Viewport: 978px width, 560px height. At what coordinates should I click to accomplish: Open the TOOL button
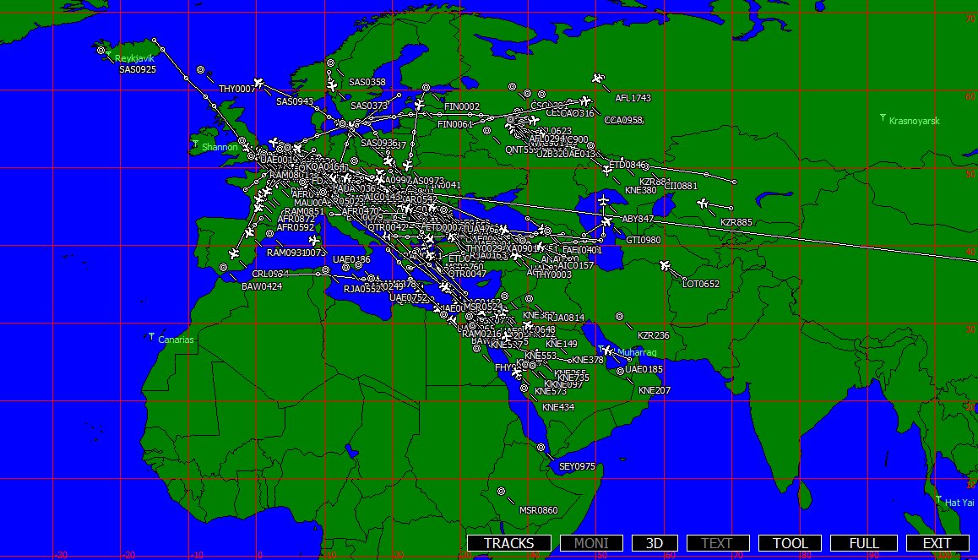pos(791,543)
